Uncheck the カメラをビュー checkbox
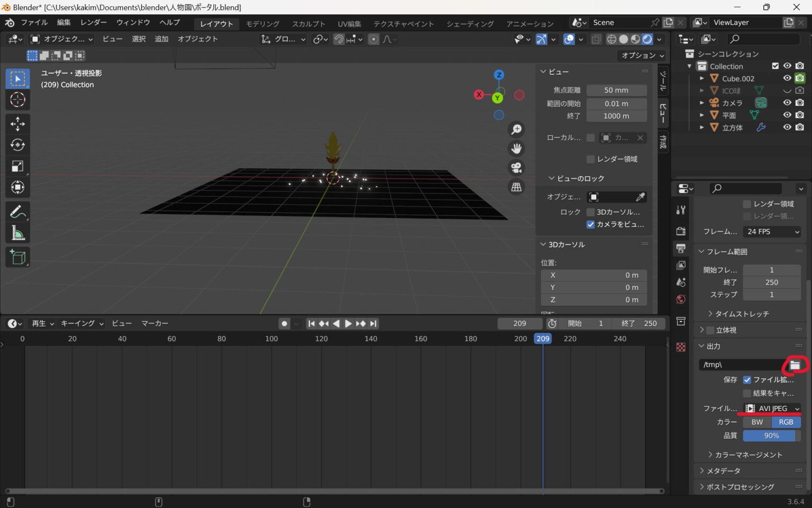 [590, 224]
